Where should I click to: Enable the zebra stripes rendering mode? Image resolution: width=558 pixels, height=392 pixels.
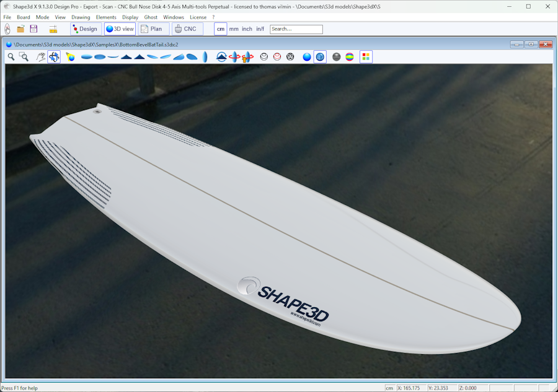pos(337,57)
